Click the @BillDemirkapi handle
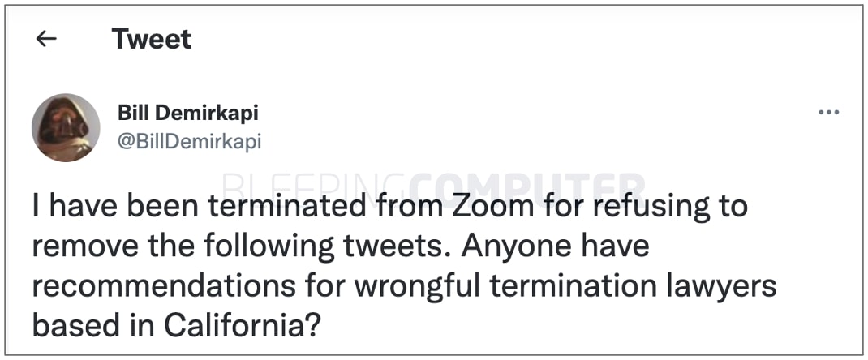The image size is (868, 360). pos(190,141)
